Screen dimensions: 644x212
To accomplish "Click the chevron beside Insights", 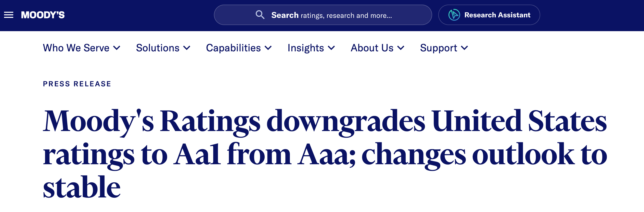I will click(331, 48).
